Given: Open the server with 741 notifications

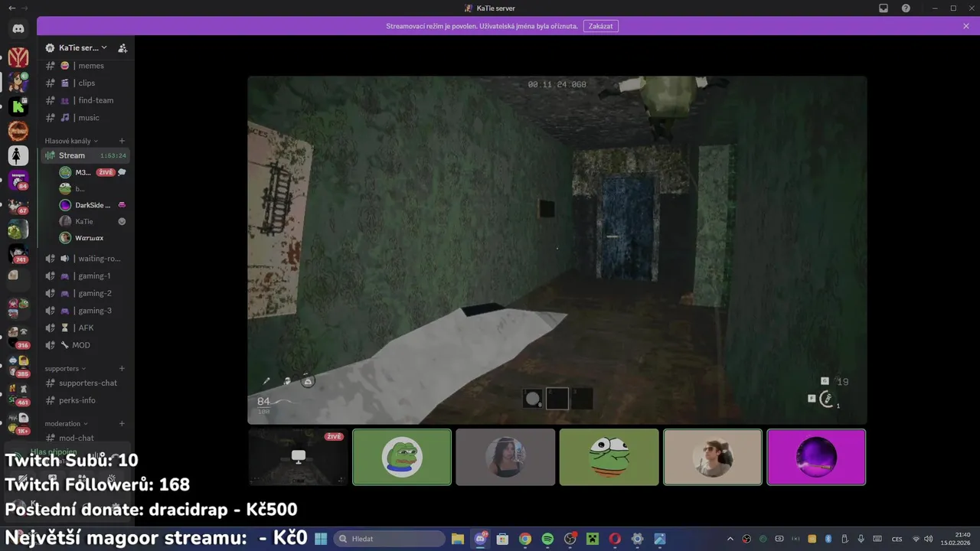Looking at the screenshot, I should 18,254.
